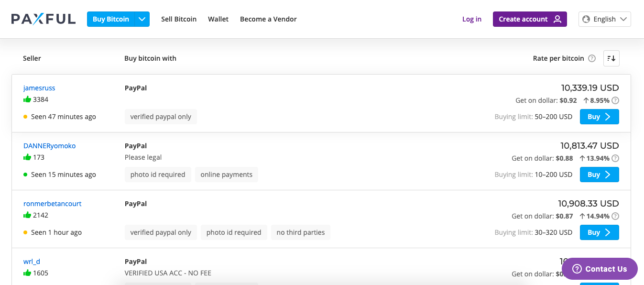Click the thumbs-up icon next to 2142
This screenshot has width=644, height=285.
27,215
